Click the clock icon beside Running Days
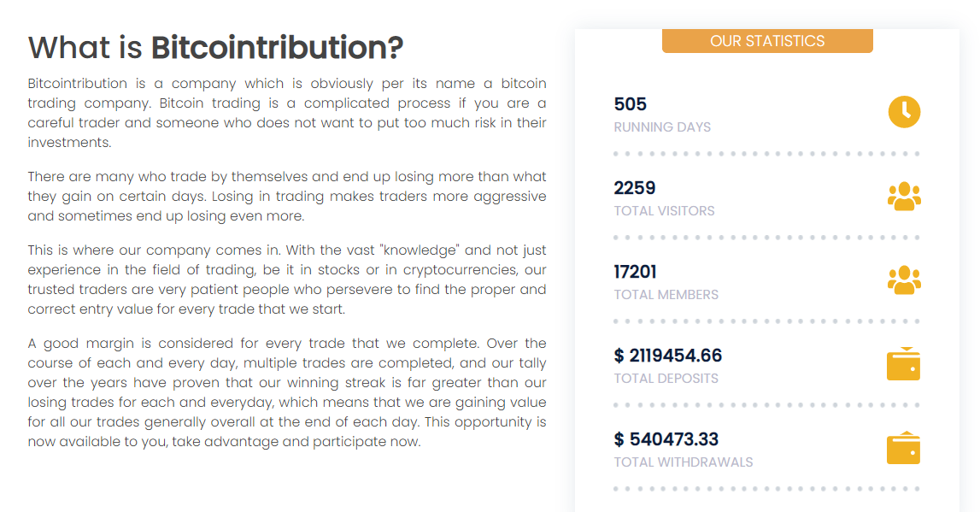Image resolution: width=980 pixels, height=512 pixels. coord(904,112)
